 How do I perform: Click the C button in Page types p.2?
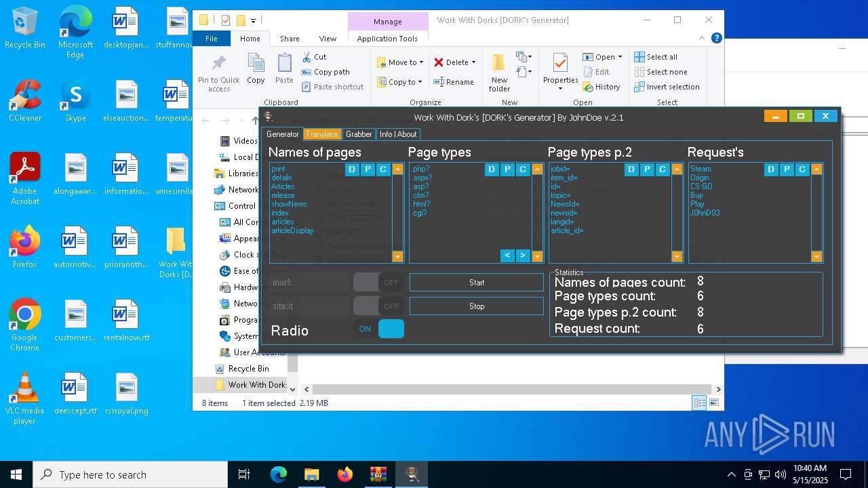(x=663, y=169)
